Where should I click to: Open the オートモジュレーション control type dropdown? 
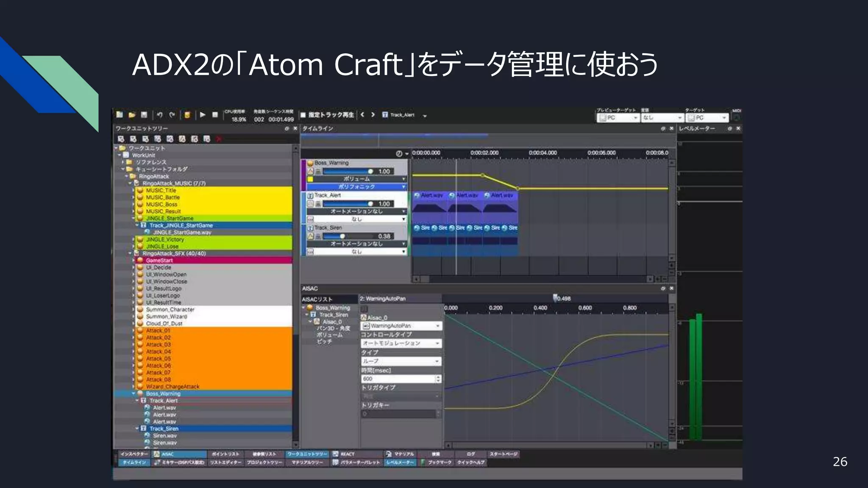point(401,343)
